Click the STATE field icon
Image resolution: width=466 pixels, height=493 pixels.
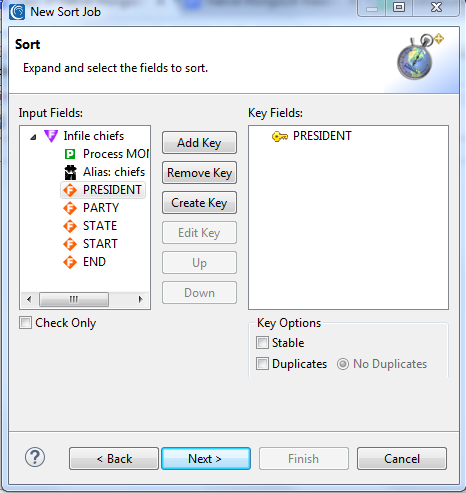coord(70,226)
